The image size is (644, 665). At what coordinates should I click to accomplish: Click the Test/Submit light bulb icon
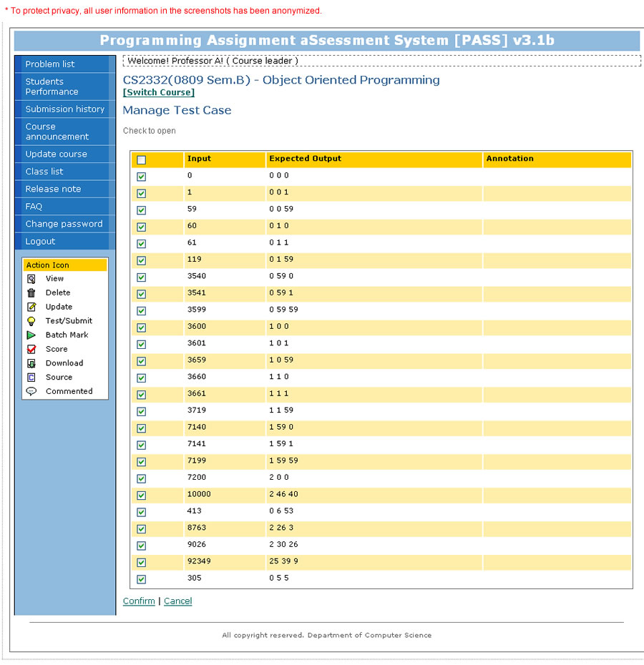click(x=31, y=321)
